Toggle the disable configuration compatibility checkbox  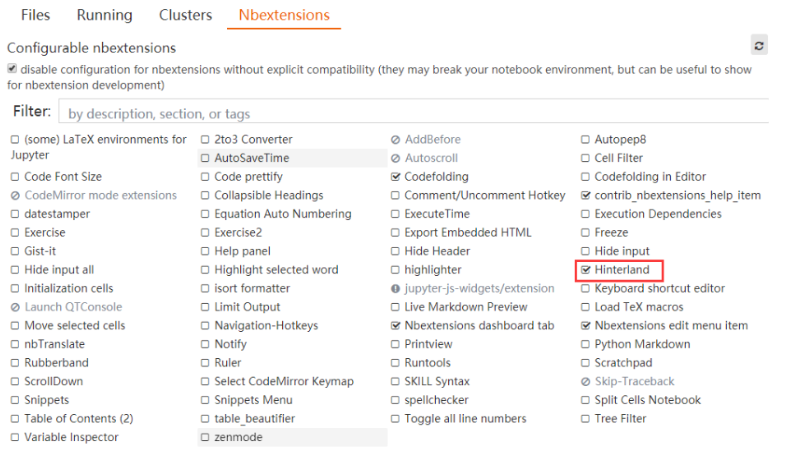12,69
